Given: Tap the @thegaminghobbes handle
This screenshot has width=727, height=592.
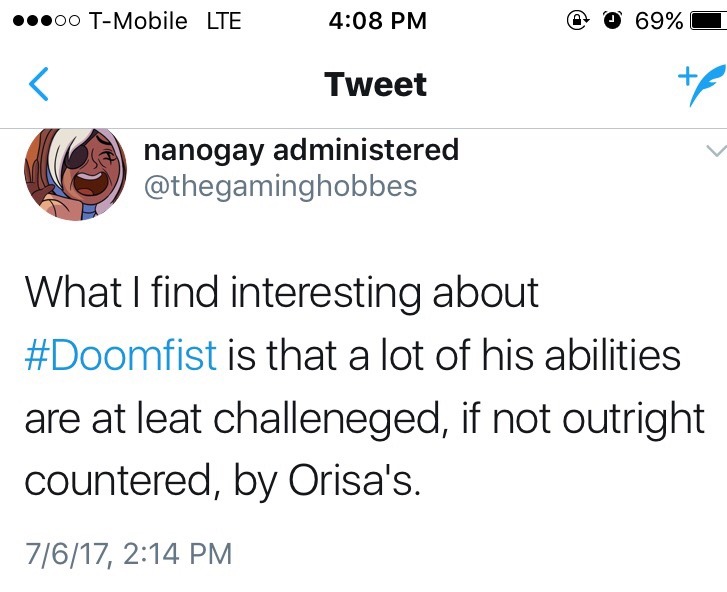Looking at the screenshot, I should (x=280, y=186).
